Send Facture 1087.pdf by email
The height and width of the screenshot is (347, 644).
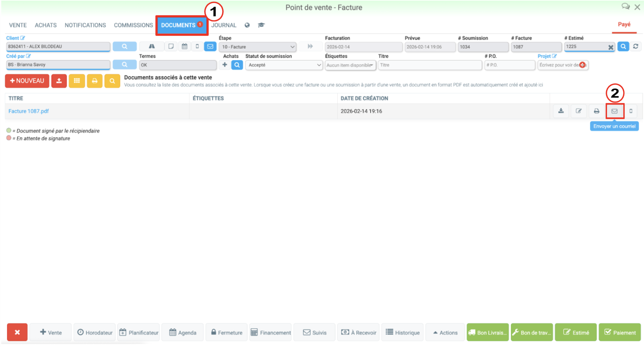tap(615, 111)
